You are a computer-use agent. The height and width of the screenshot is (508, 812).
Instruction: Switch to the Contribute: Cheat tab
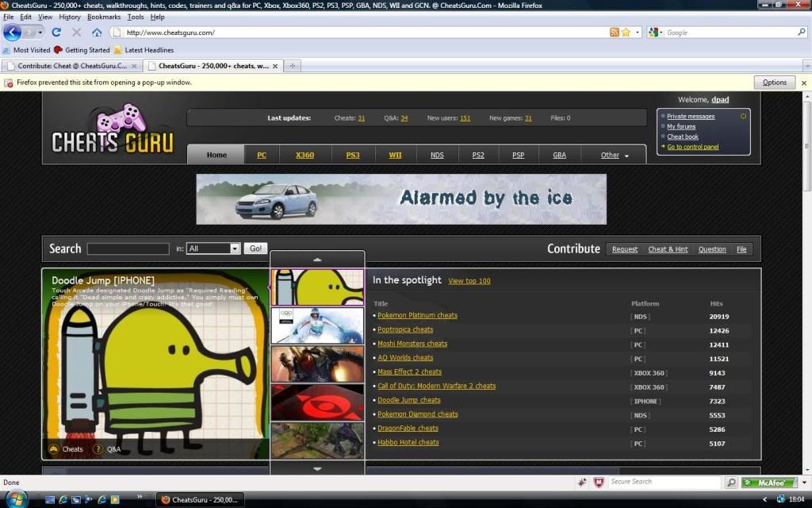point(71,66)
